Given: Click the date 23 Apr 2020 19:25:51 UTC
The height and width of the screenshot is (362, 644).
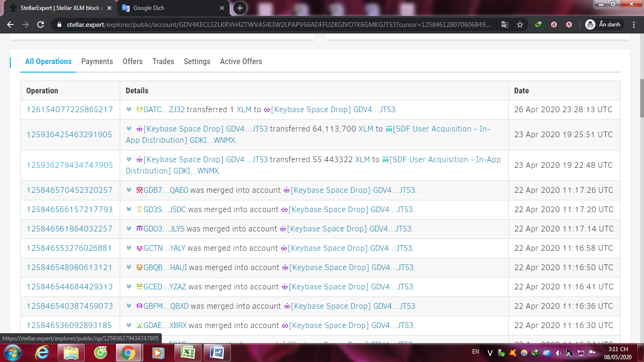Looking at the screenshot, I should pyautogui.click(x=563, y=134).
